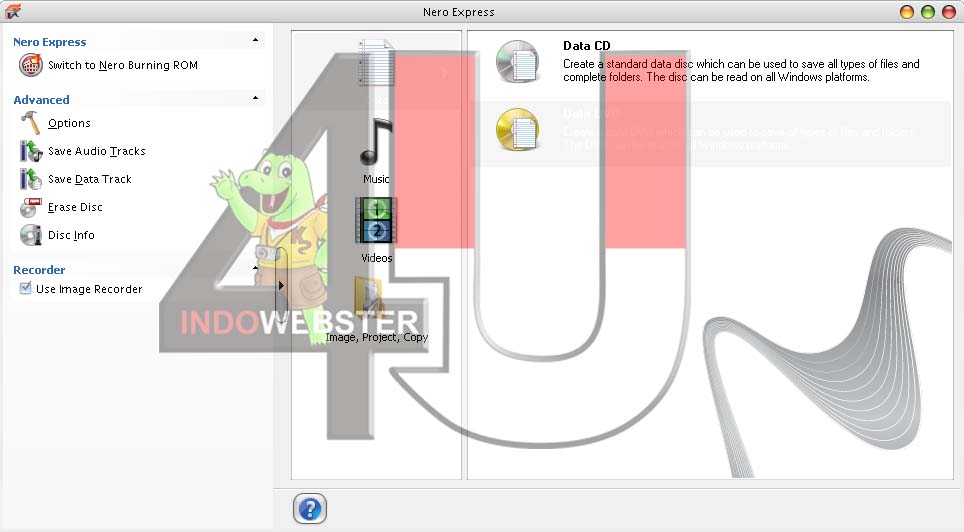The image size is (964, 532).
Task: Click the Disc Info icon
Action: 31,235
